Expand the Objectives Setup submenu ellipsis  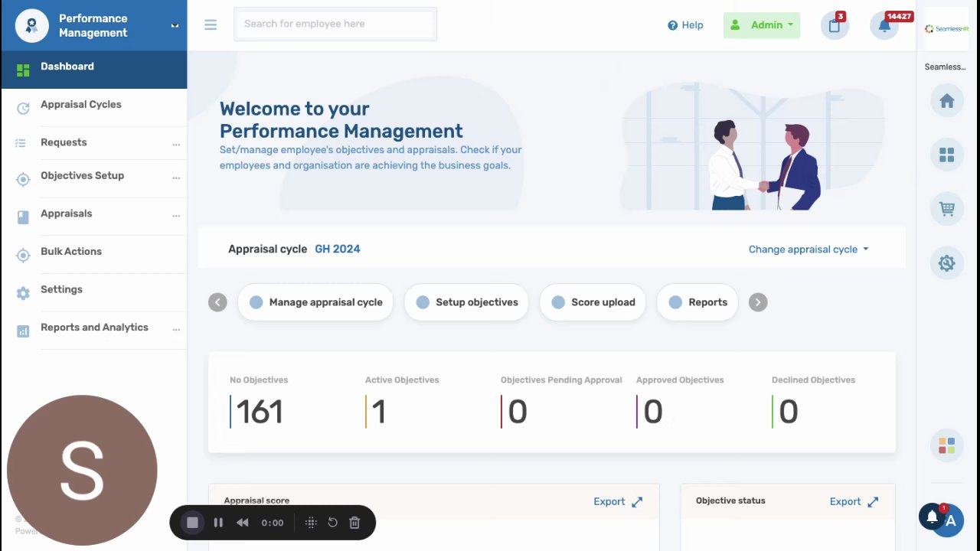click(176, 178)
